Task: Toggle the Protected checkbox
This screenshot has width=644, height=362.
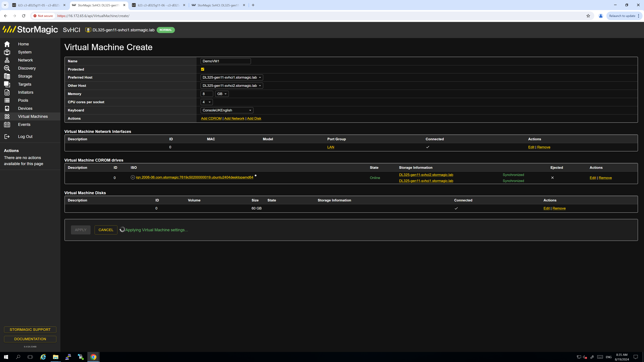Action: [x=202, y=69]
